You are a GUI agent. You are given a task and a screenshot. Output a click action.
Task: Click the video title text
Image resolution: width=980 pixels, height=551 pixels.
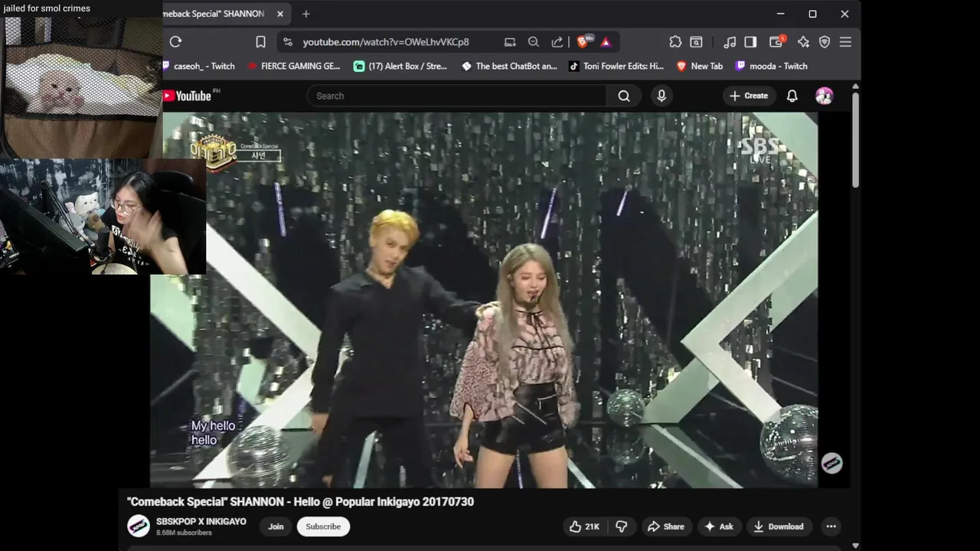pyautogui.click(x=300, y=501)
